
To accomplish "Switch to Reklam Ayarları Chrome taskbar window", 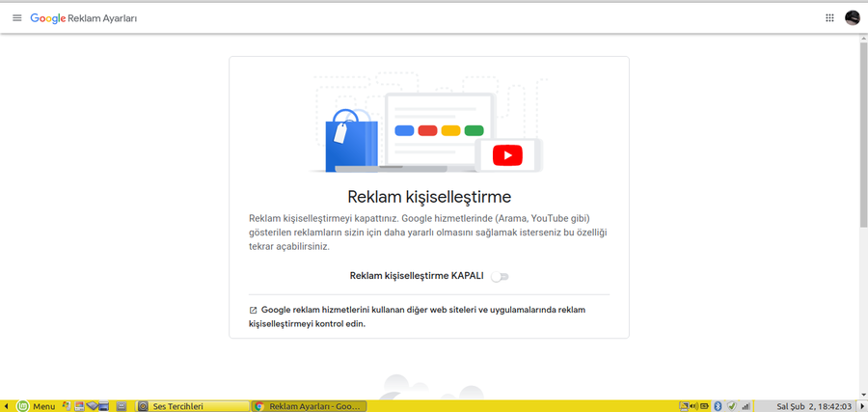I will 309,406.
